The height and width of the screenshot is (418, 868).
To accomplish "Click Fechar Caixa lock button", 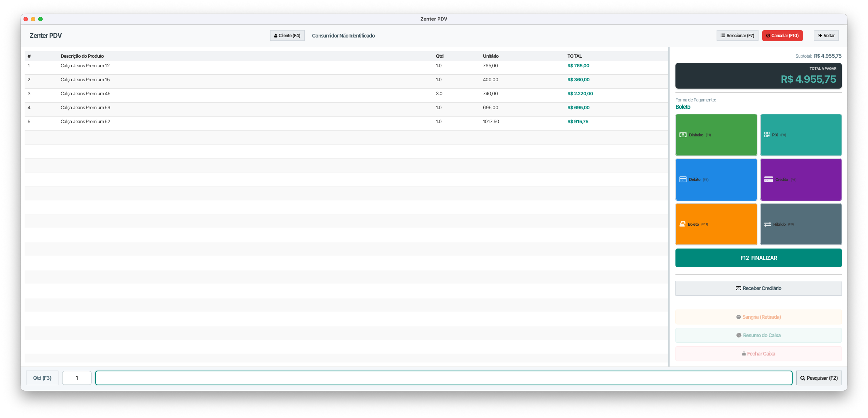I will tap(758, 354).
